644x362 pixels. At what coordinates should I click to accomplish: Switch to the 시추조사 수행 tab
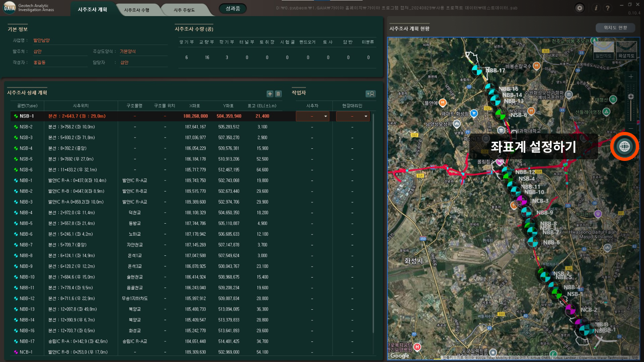click(136, 10)
